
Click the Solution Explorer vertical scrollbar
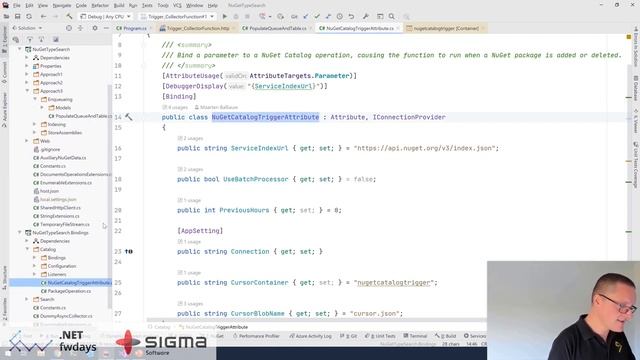(109, 196)
